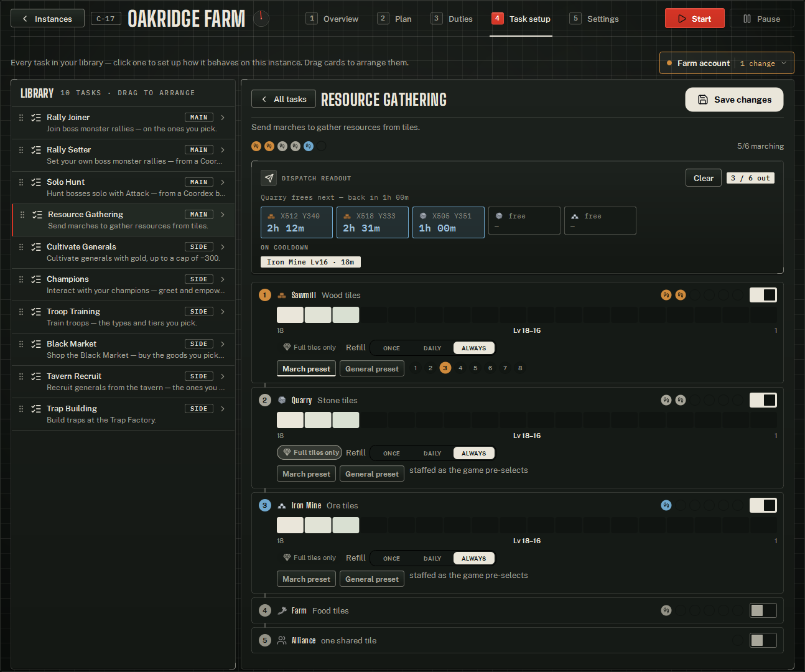Image resolution: width=805 pixels, height=672 pixels.
Task: Expand the Tavern Recruit task chevron
Action: [223, 376]
